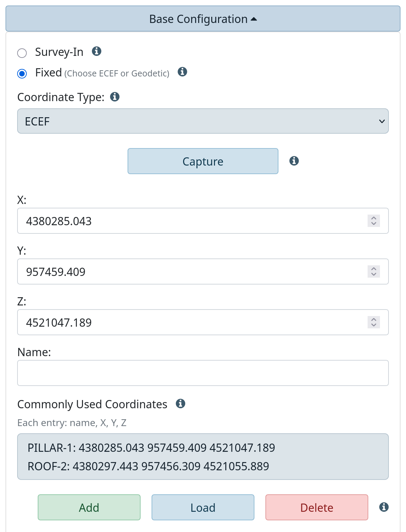Screen dimensions: 406x532
Task: Focus the Z coordinate input field
Action: (x=203, y=322)
